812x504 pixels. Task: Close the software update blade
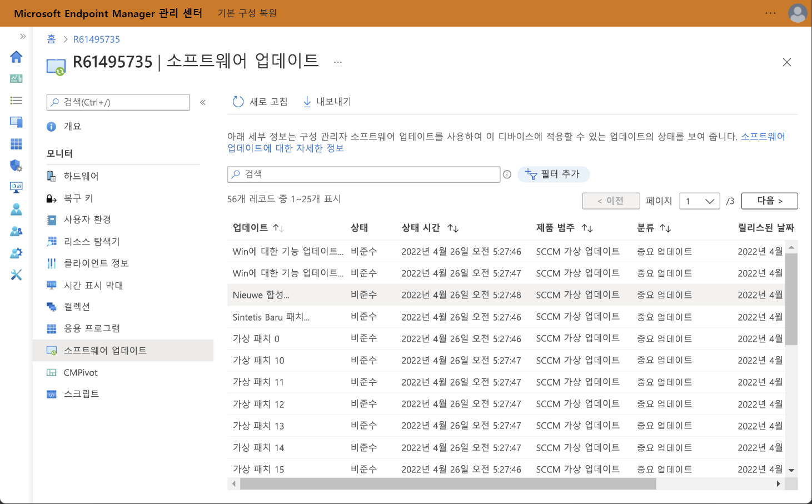coord(787,62)
